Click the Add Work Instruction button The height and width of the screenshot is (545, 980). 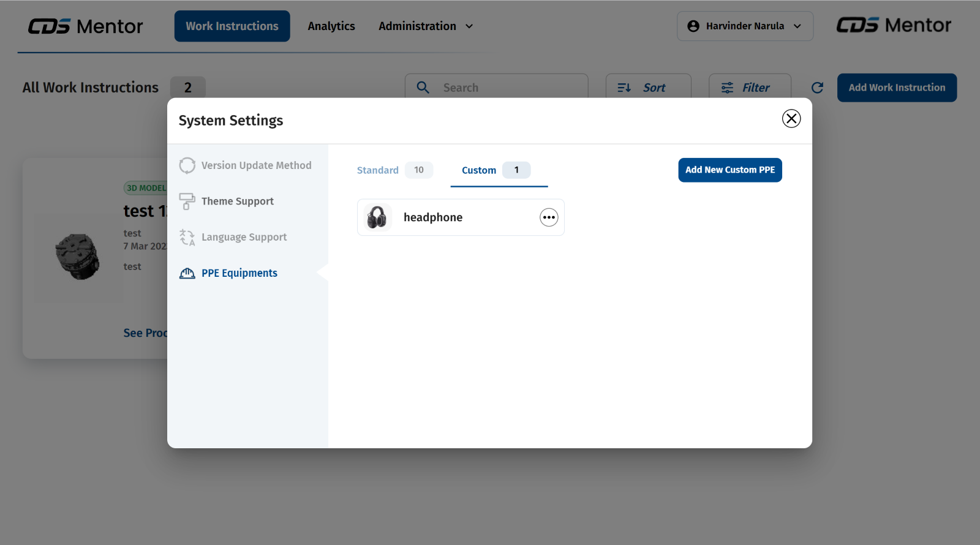(897, 88)
